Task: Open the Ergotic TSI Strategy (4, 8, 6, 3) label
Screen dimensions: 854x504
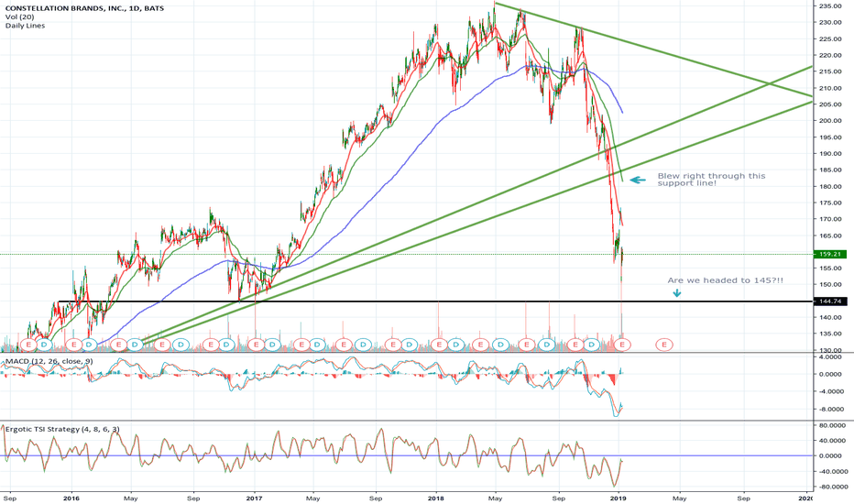Action: (x=62, y=430)
